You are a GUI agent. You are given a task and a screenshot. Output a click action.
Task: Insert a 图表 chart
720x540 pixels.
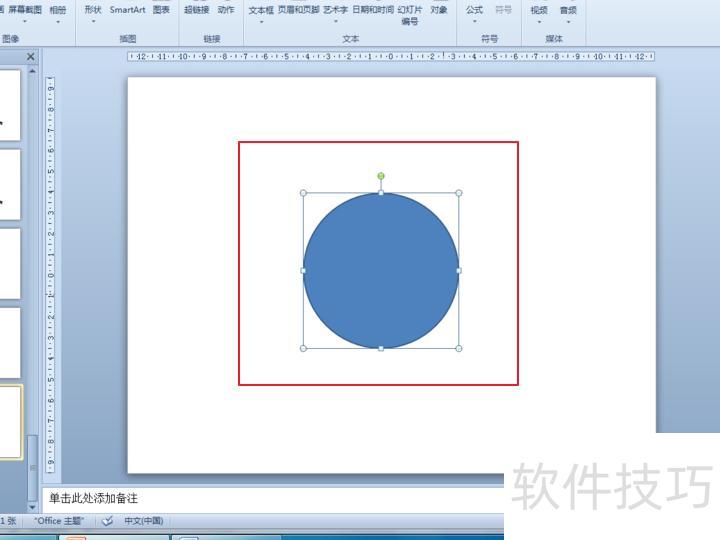(161, 10)
